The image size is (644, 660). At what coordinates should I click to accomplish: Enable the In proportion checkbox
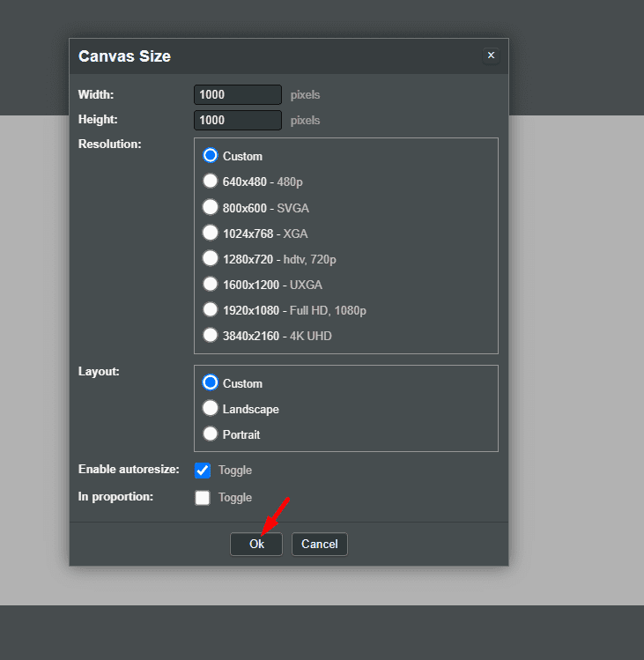coord(203,498)
